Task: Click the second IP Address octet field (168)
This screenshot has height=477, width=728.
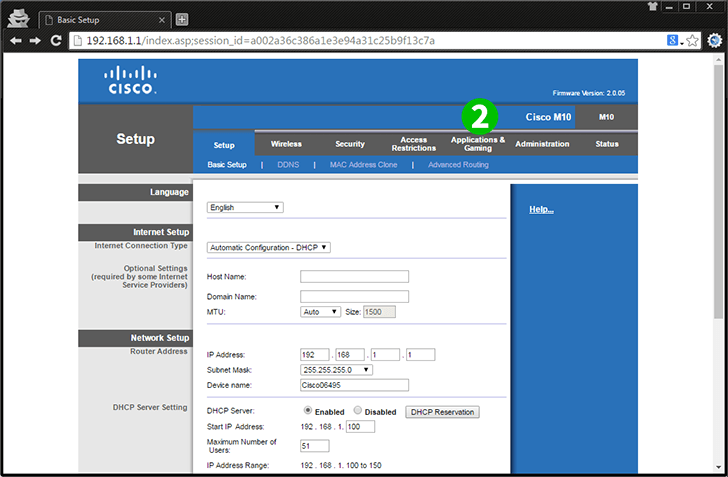Action: pos(350,355)
